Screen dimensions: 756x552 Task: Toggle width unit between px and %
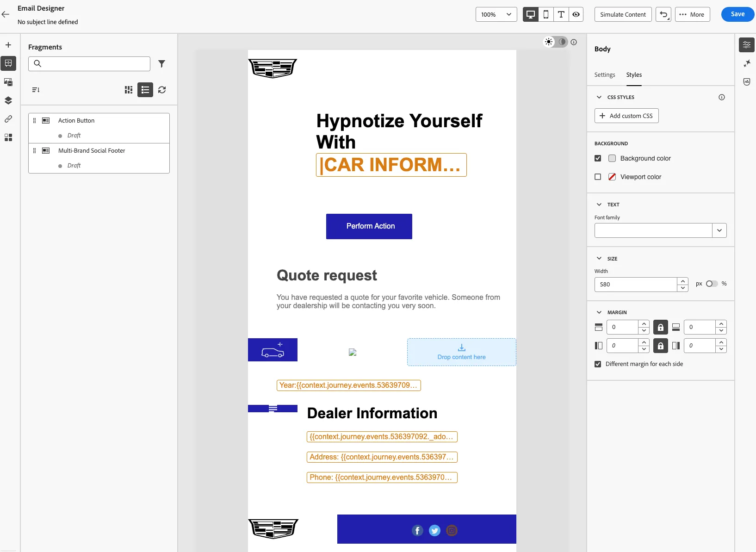click(712, 284)
